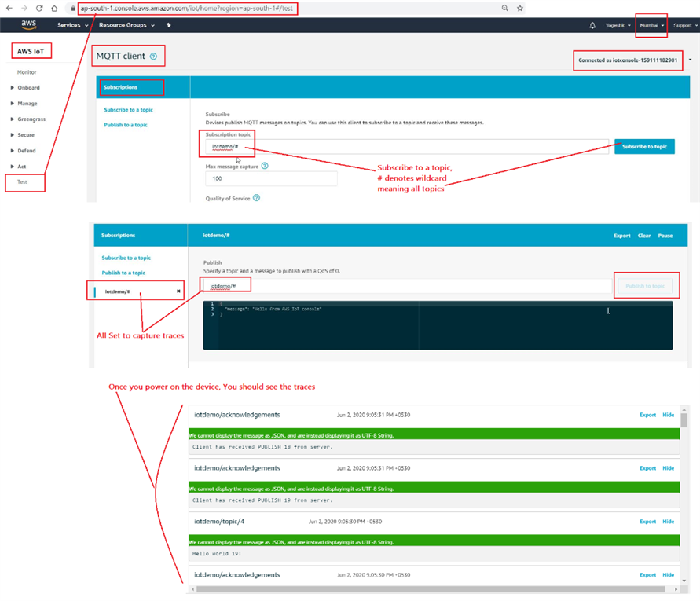Click the help icon beside MQTT client
The height and width of the screenshot is (601, 700).
pyautogui.click(x=153, y=57)
